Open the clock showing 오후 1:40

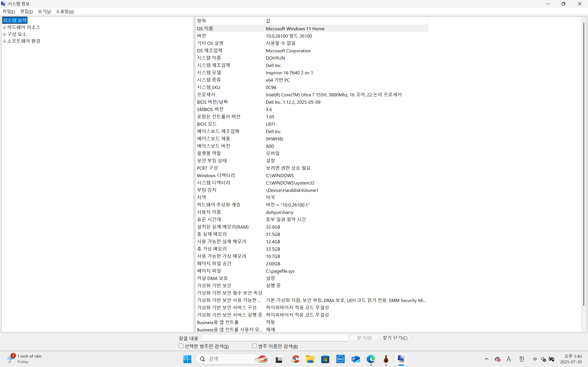pos(571,359)
